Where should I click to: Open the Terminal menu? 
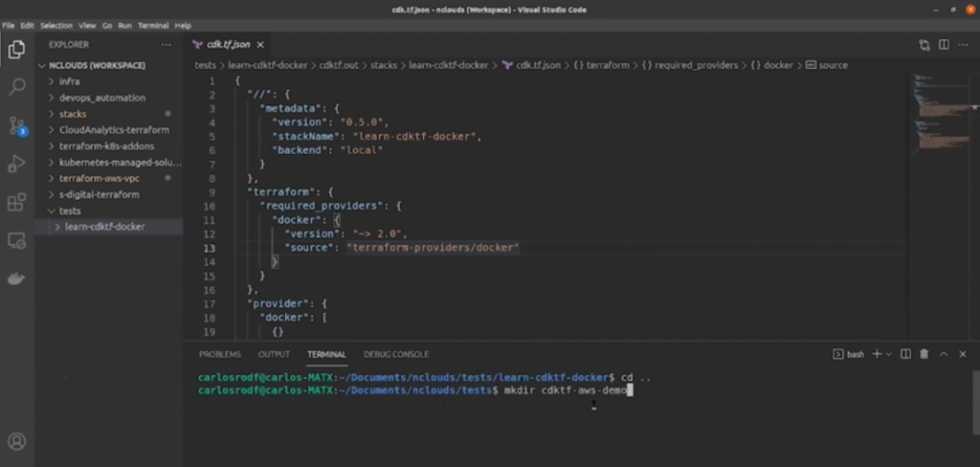[x=153, y=26]
